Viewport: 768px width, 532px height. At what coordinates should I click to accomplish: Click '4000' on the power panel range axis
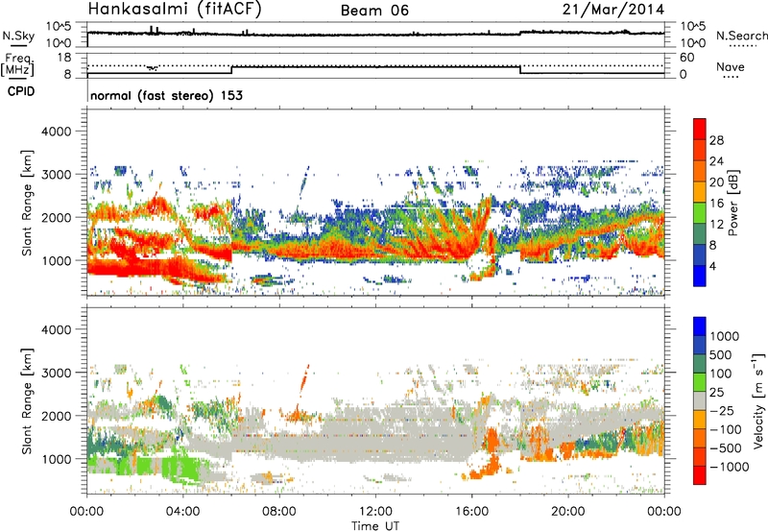(x=57, y=132)
